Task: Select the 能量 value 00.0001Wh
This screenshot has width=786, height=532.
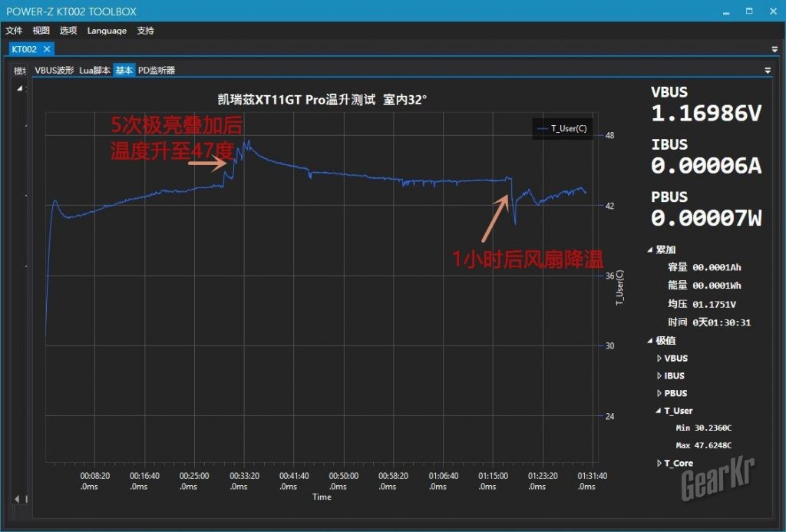Action: (717, 286)
